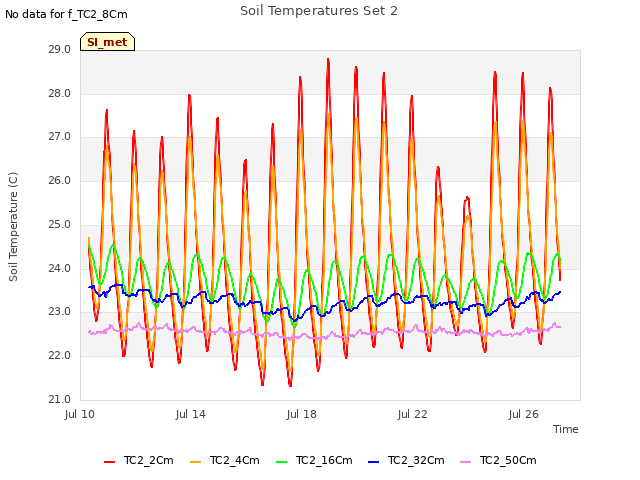This screenshot has height=480, width=640.
Task: Select the TC2_50Cm legend label
Action: (508, 460)
